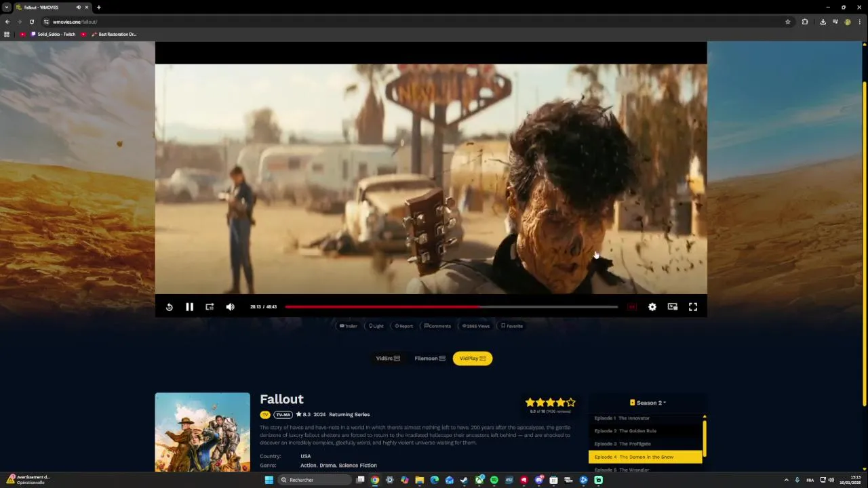Toggle Favorite for this series
The image size is (868, 488).
[x=512, y=326]
